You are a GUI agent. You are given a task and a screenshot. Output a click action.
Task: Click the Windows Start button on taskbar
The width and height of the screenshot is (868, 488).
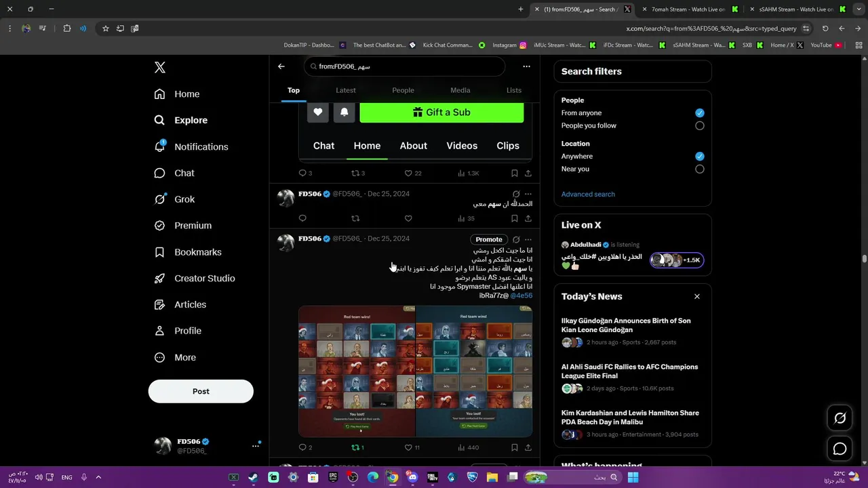(633, 477)
